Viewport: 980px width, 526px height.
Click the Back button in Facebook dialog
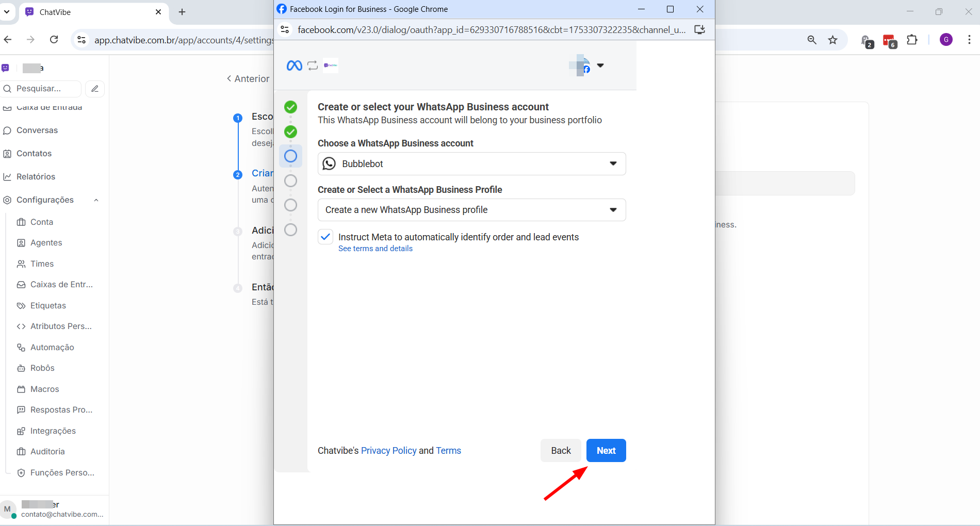point(561,451)
